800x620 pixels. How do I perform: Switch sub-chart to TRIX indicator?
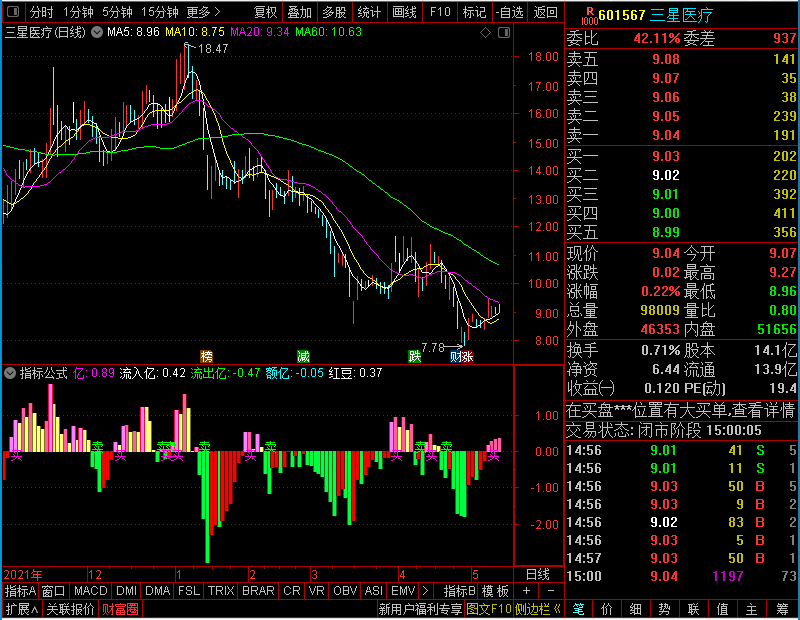tap(221, 591)
